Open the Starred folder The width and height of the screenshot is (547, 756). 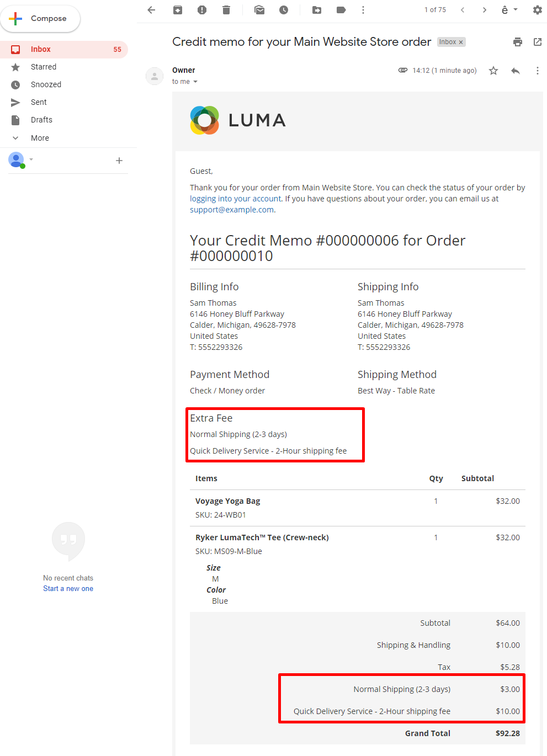tap(44, 67)
